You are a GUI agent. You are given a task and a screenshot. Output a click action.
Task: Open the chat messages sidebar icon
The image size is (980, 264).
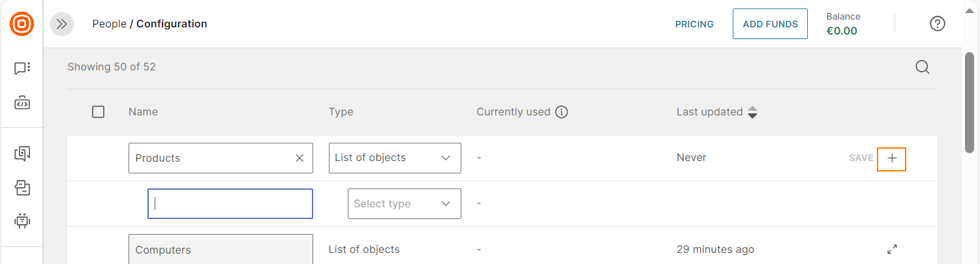22,68
